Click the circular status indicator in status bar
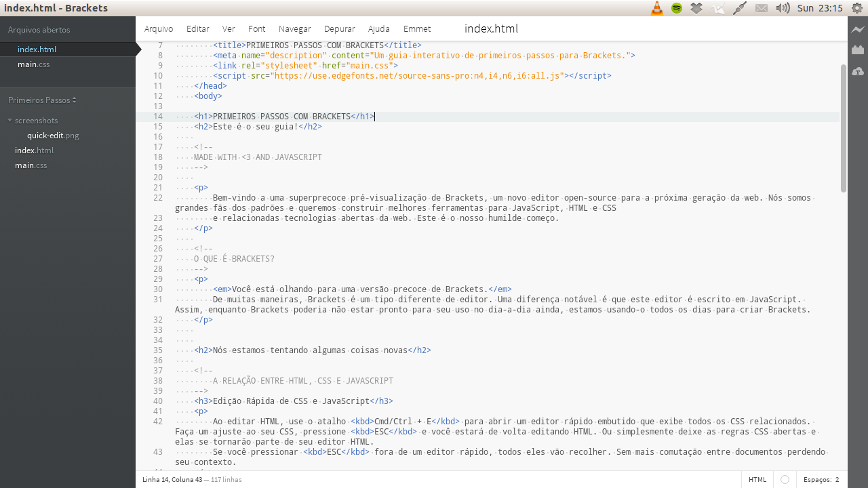Screen dimensions: 868x488 [x=785, y=479]
